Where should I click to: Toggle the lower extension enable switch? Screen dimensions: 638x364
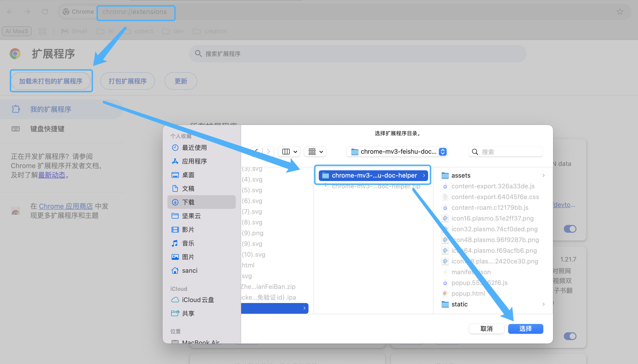570,336
